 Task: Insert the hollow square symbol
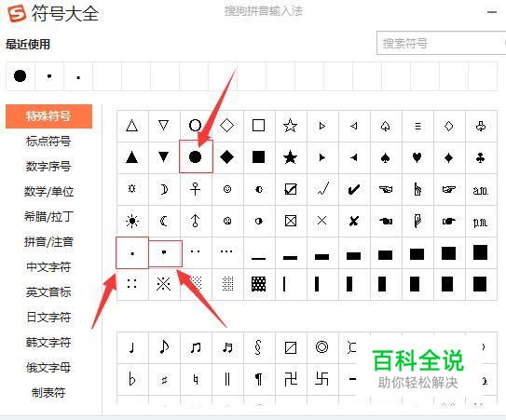click(258, 126)
